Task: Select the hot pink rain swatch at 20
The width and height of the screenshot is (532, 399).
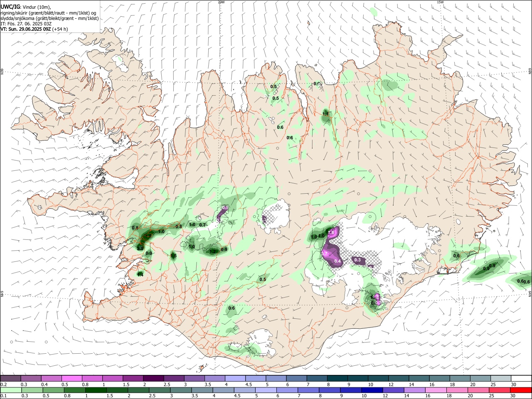Action: (478, 390)
